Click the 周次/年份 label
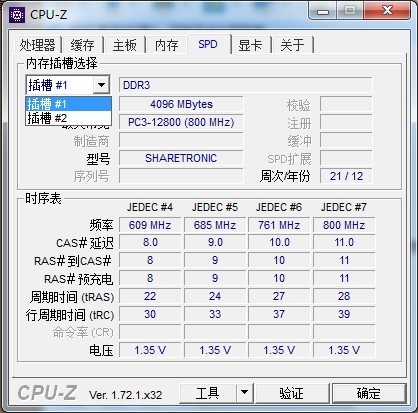418x413 pixels. point(285,176)
